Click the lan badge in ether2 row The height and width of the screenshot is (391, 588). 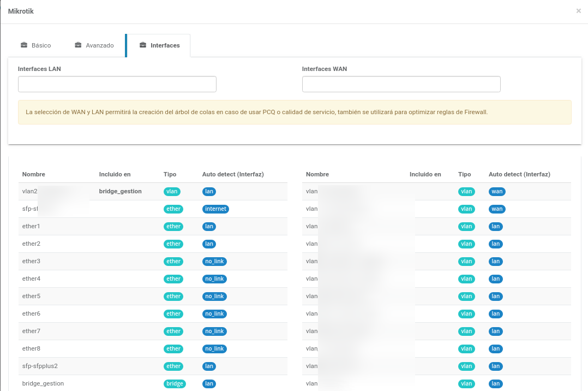click(209, 244)
